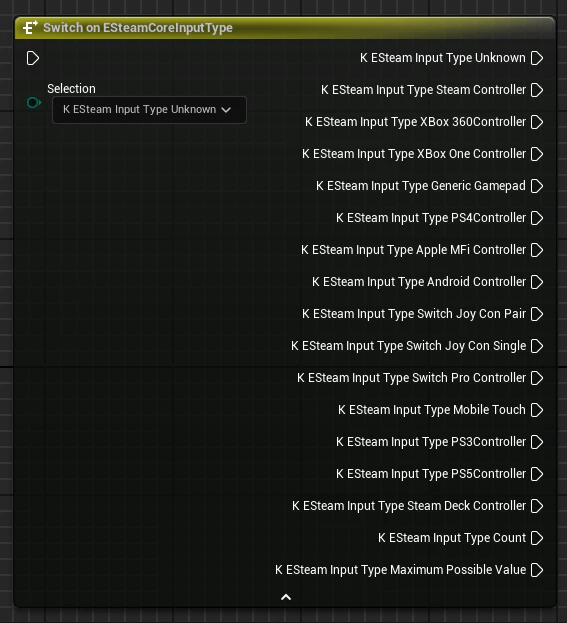Viewport: 567px width, 623px height.
Task: Click the input execution pin
Action: [33, 58]
